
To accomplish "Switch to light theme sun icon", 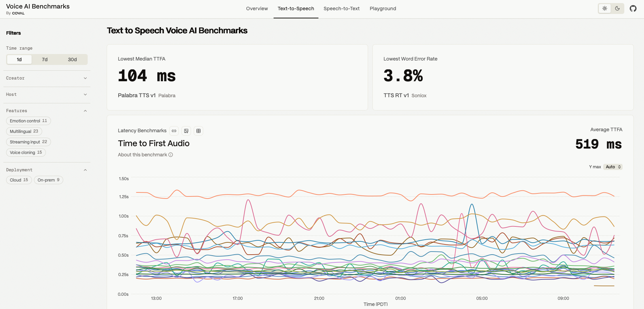I will [605, 8].
